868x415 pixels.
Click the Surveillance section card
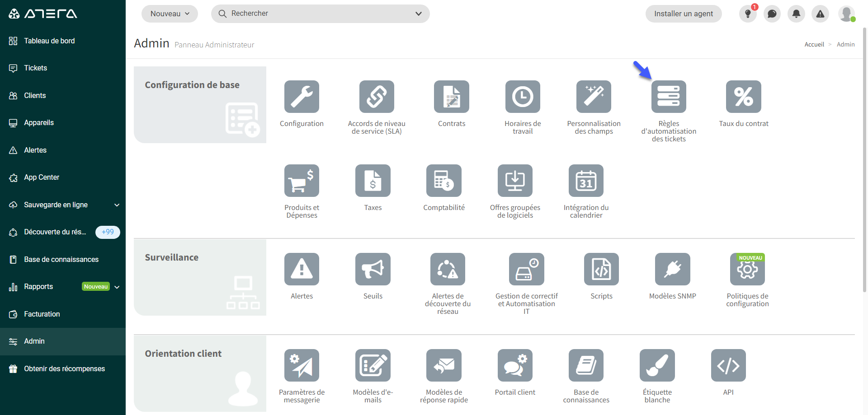200,277
